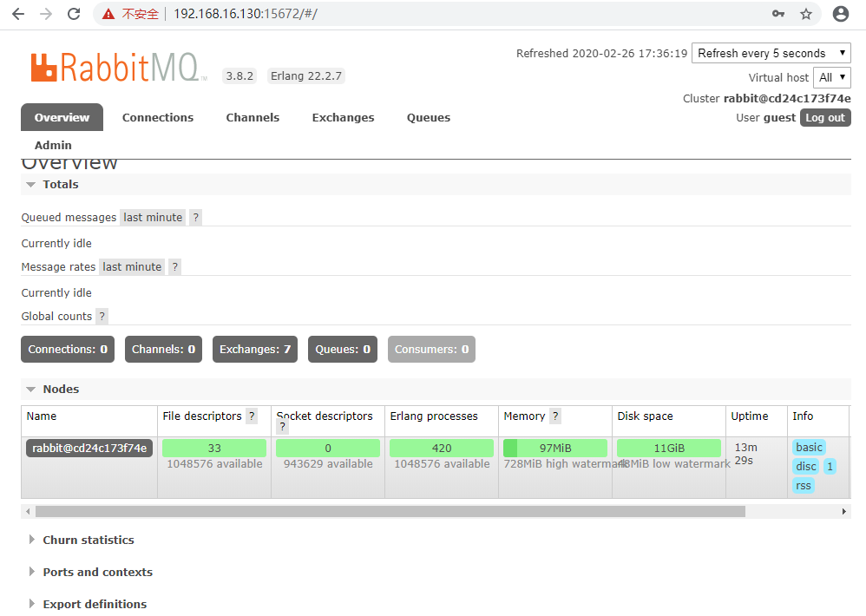Open help for Socket descriptors column

[282, 427]
